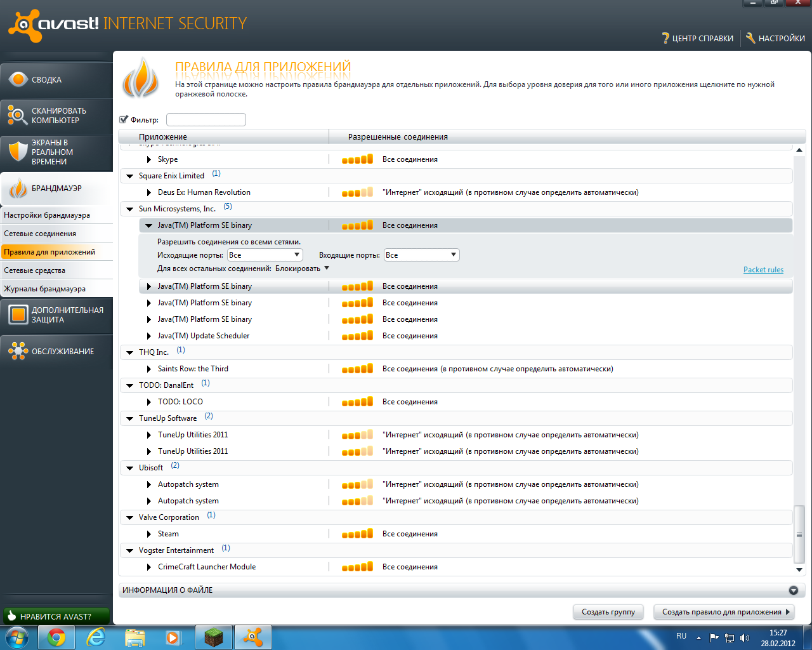This screenshot has width=812, height=650.
Task: Select the CrimeCraft Launcher Module row
Action: 466,567
